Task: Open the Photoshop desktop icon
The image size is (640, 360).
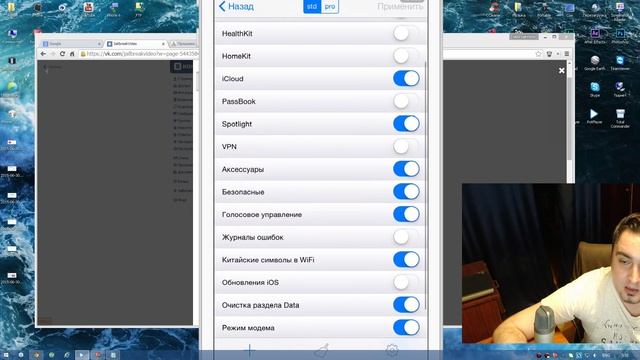Action: tap(620, 36)
